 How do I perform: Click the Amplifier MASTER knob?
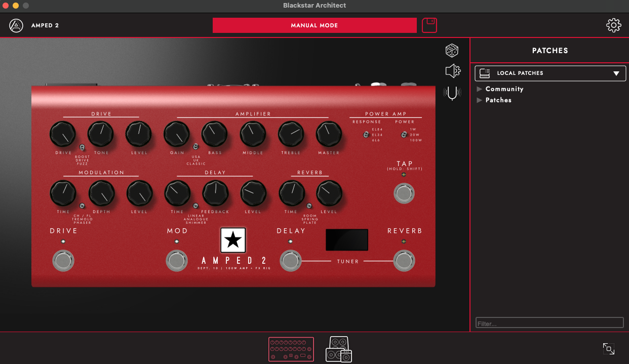tap(329, 135)
